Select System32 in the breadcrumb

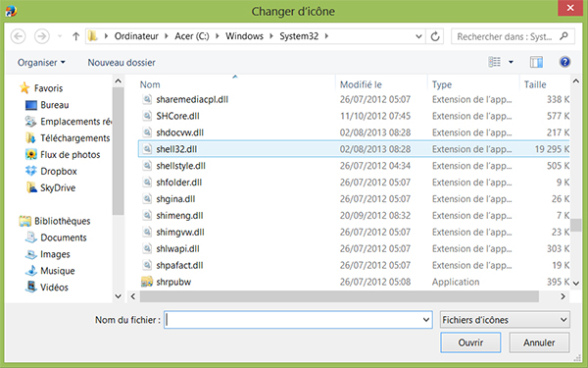(x=299, y=36)
